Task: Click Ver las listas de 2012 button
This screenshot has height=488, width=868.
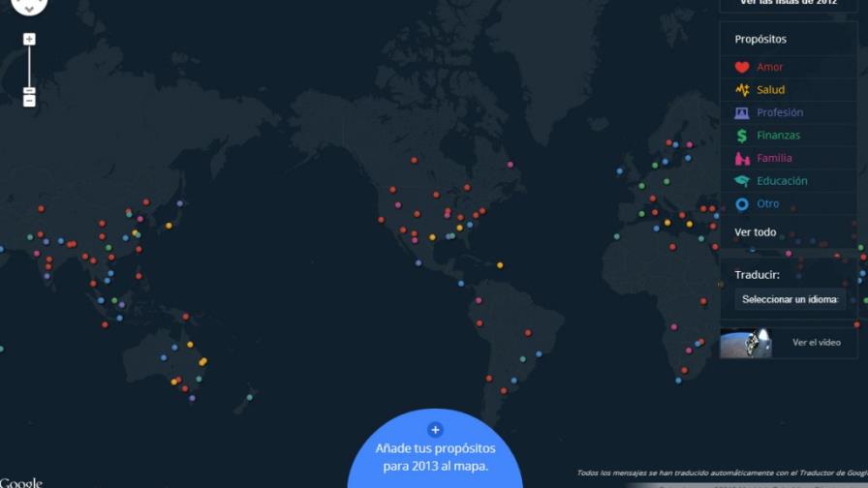Action: pyautogui.click(x=789, y=5)
